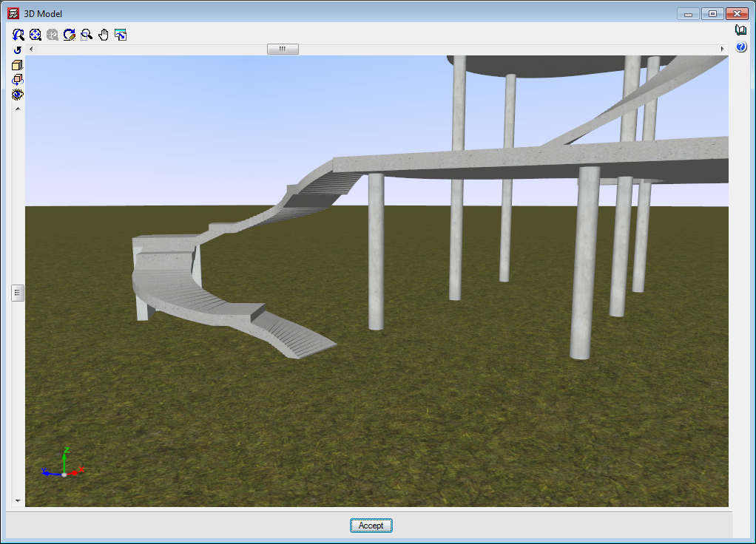756x544 pixels.
Task: Click the zoom extents icon
Action: point(36,35)
